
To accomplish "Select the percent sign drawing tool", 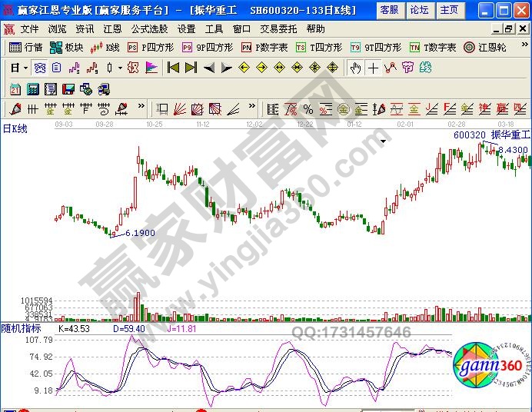I will coord(308,108).
